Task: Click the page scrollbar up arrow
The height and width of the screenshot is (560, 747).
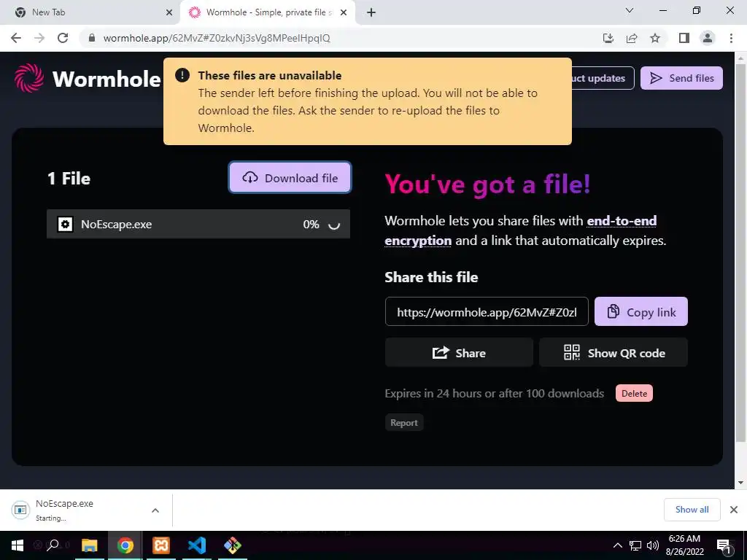Action: (740, 58)
